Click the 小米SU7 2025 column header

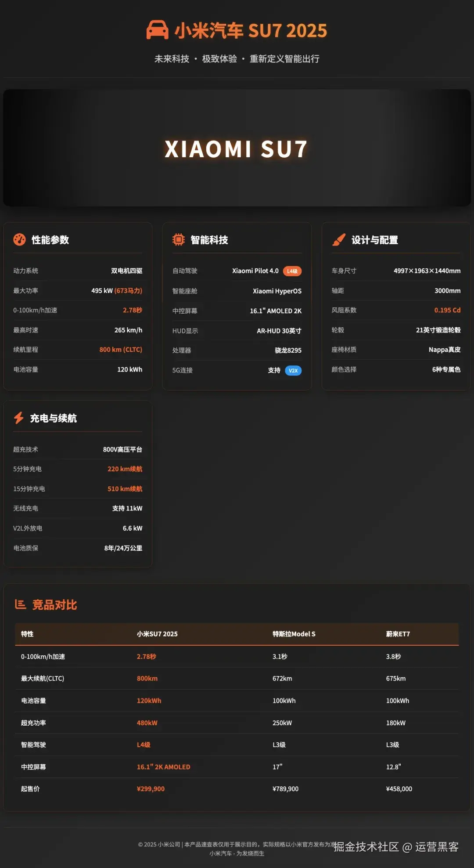click(157, 634)
